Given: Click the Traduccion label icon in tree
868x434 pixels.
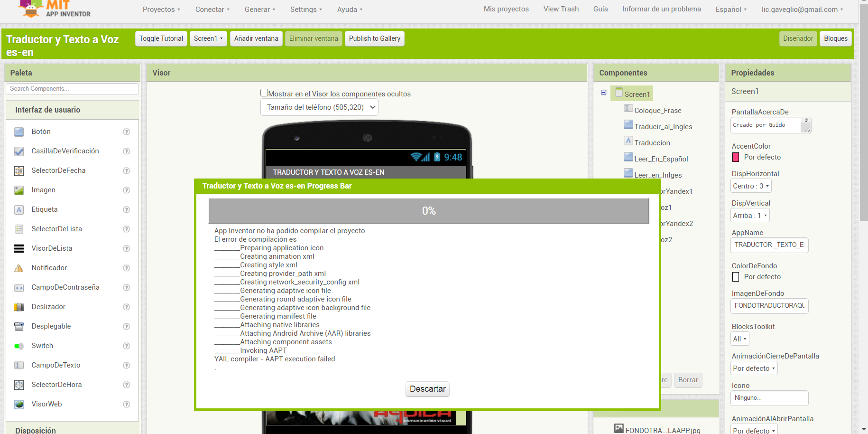Looking at the screenshot, I should click(x=628, y=141).
